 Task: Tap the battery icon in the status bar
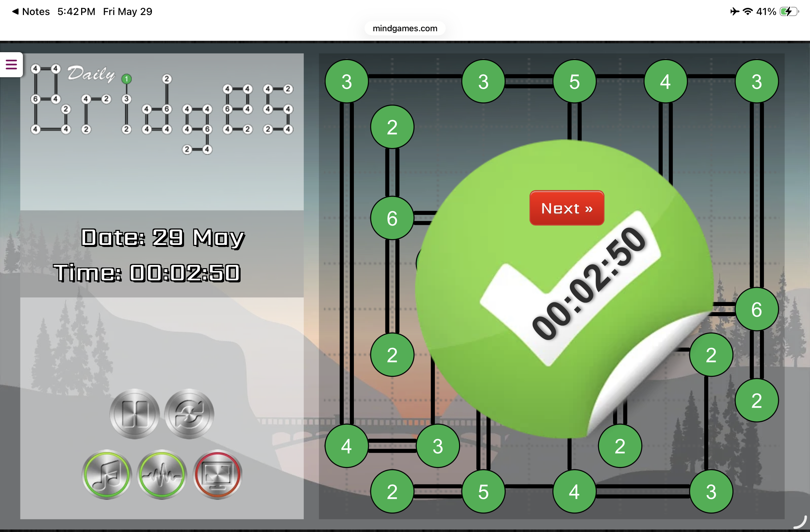pos(789,11)
